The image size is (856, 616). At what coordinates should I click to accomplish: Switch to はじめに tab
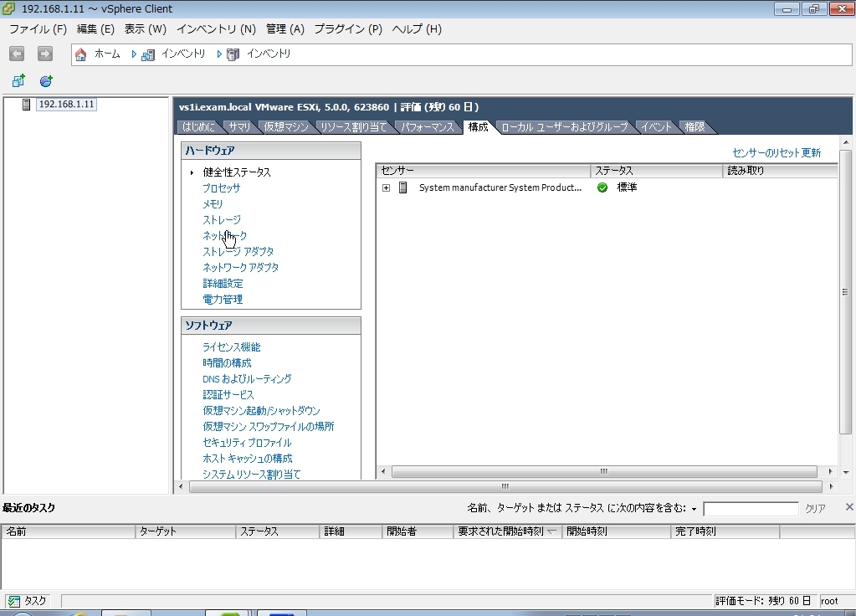click(198, 126)
